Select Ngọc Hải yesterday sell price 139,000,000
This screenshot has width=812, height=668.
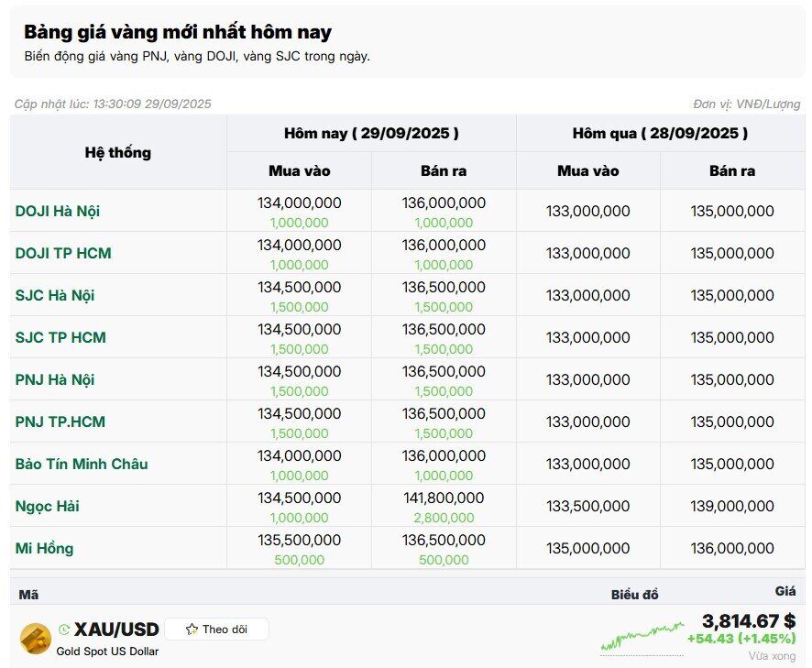click(x=732, y=507)
